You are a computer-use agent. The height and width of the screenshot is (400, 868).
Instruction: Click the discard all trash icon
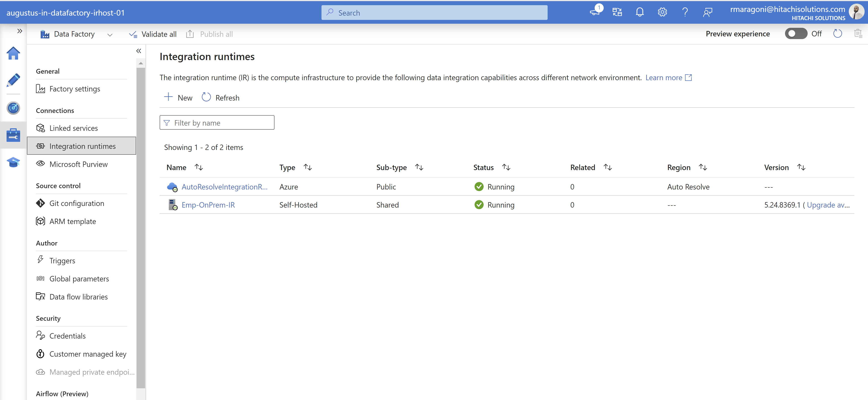click(x=858, y=34)
